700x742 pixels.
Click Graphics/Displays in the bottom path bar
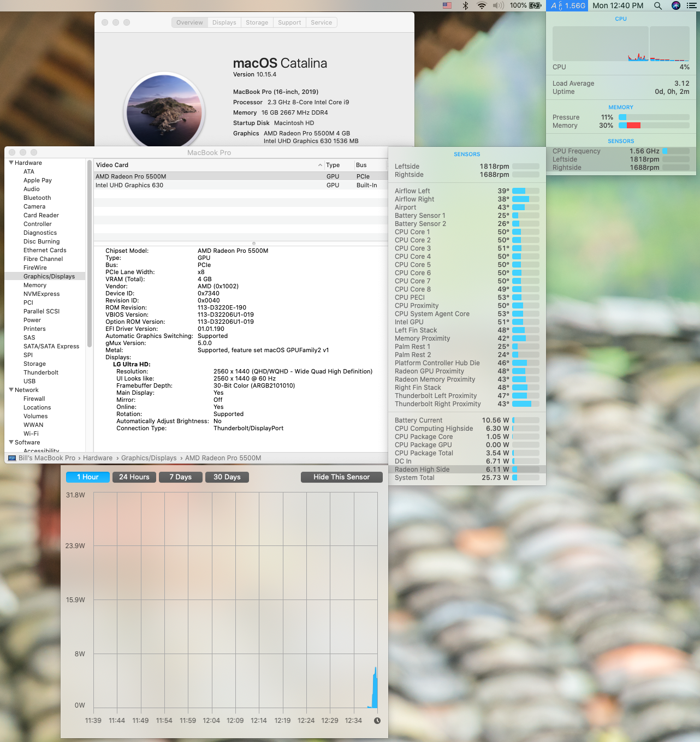pos(149,458)
